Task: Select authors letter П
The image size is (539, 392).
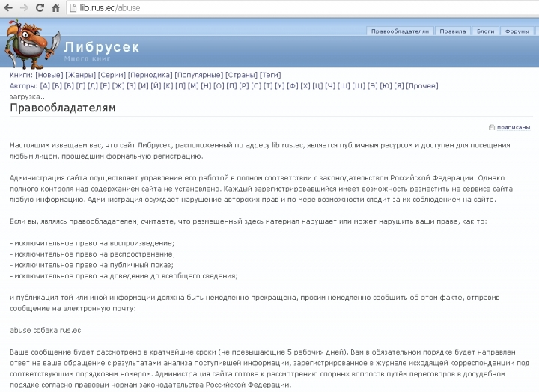Action: coord(231,86)
